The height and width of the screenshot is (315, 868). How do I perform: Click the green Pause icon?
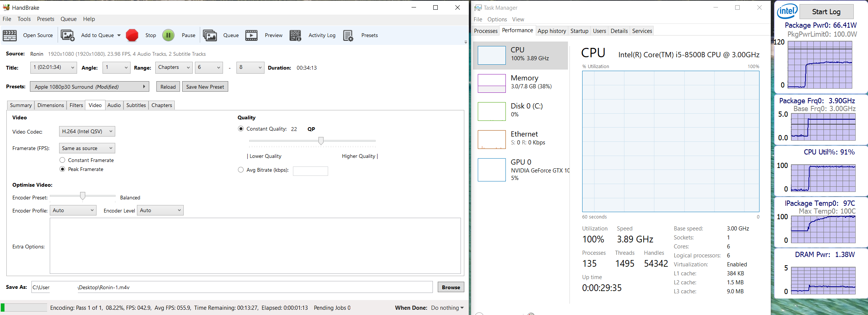click(x=168, y=35)
